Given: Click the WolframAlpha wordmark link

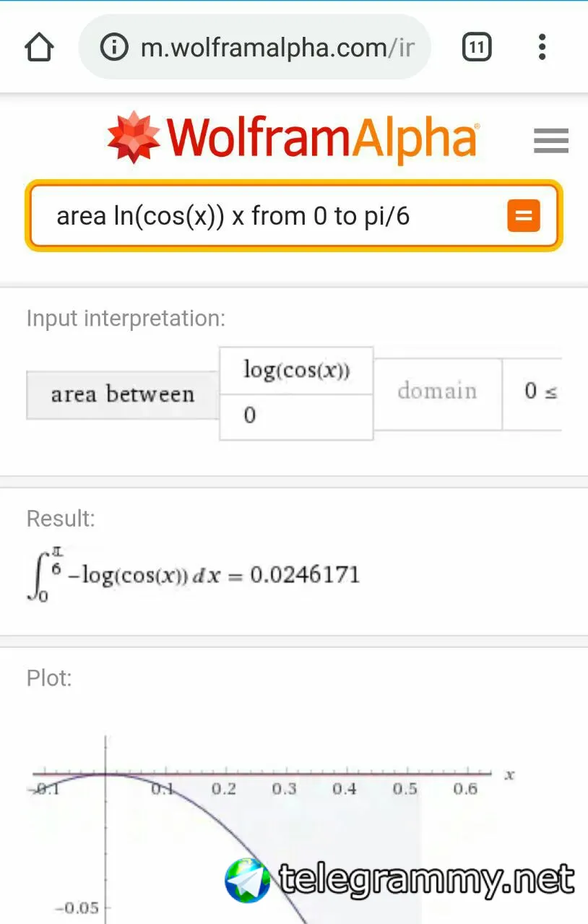Looking at the screenshot, I should [321, 137].
